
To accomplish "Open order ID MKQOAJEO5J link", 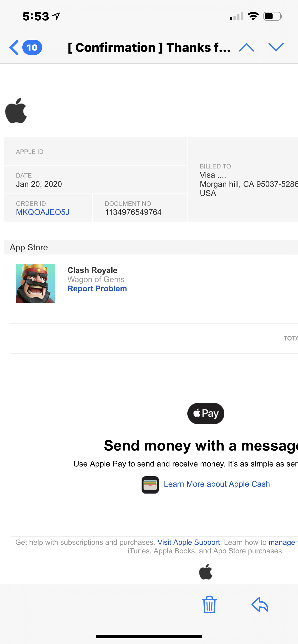I will [42, 212].
